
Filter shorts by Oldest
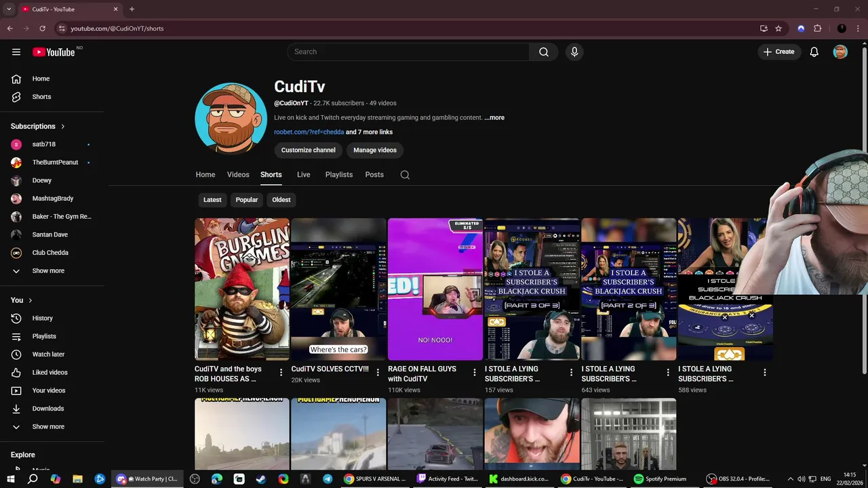281,200
